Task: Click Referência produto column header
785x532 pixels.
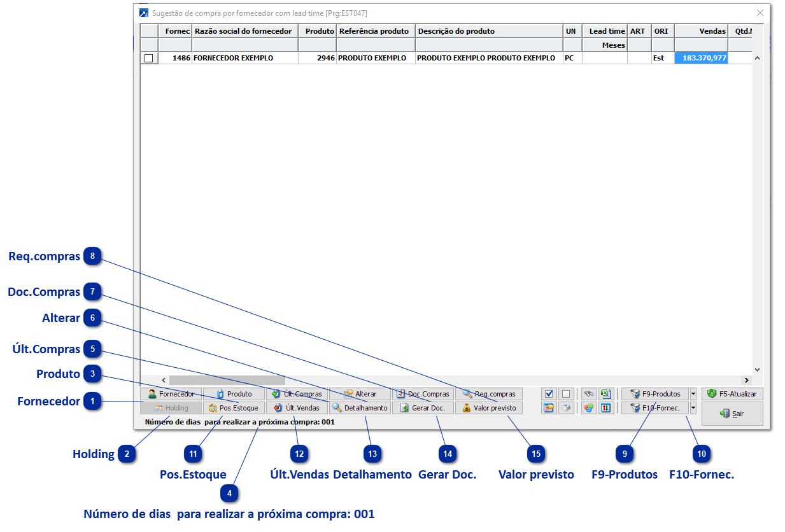Action: pos(376,31)
